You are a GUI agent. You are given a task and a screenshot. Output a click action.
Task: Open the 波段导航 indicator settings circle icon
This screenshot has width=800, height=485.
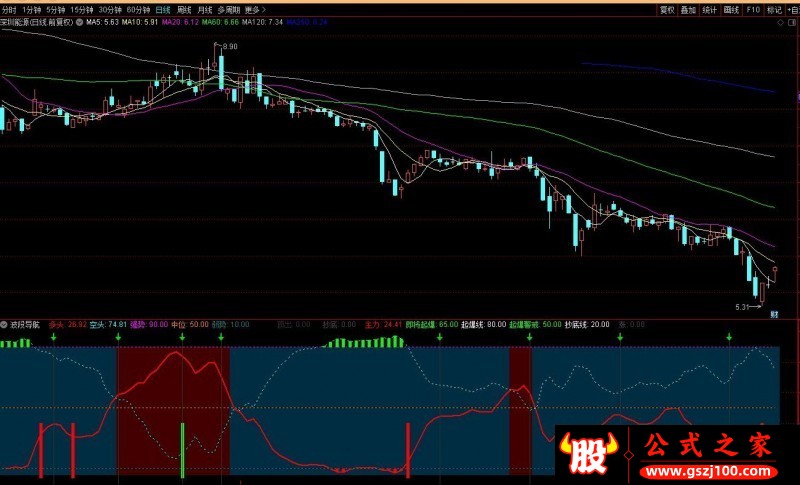tap(4, 324)
